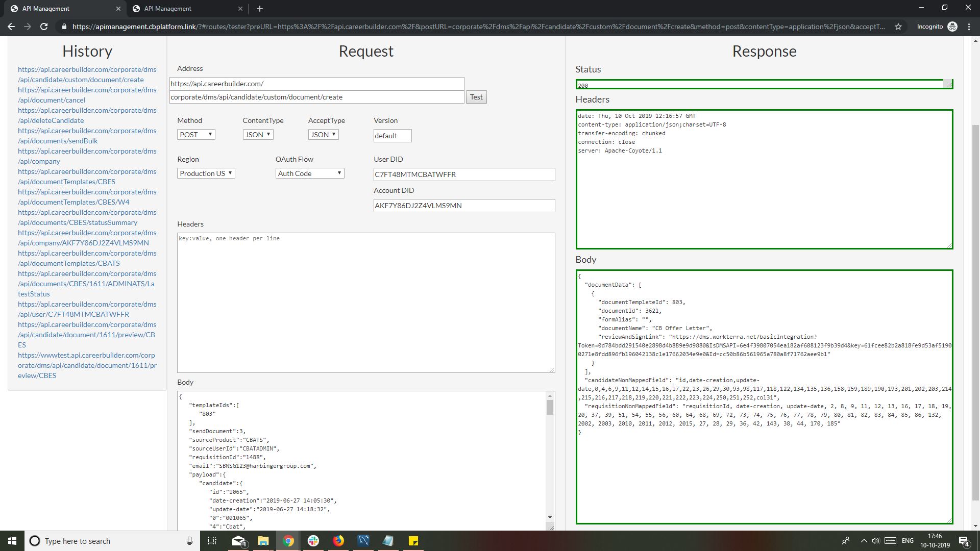
Task: Click the Account DID input field
Action: [x=464, y=206]
